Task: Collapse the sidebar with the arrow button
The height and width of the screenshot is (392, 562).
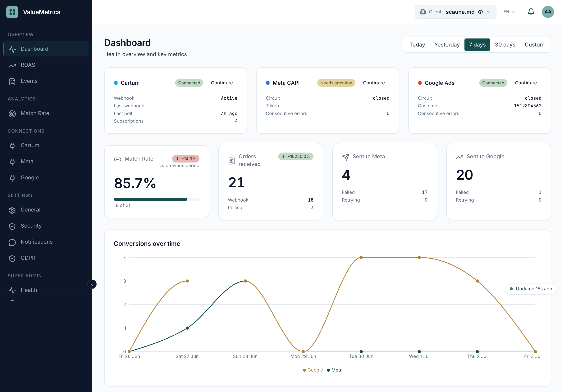Action: tap(92, 284)
